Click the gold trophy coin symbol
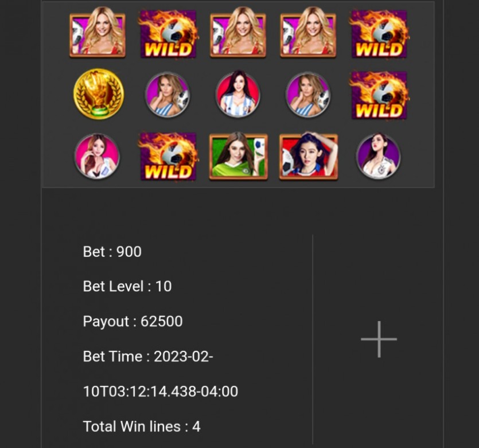The height and width of the screenshot is (448, 479). coord(98,94)
